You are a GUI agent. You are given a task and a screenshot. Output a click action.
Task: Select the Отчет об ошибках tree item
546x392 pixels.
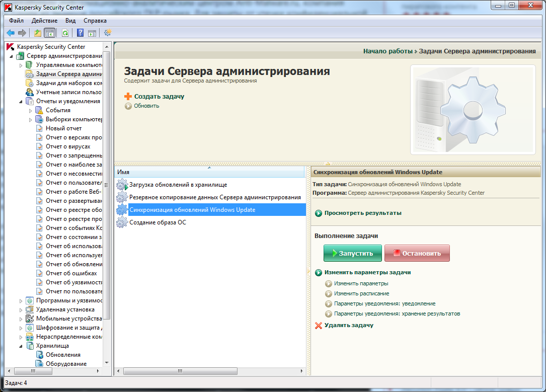[x=71, y=273]
